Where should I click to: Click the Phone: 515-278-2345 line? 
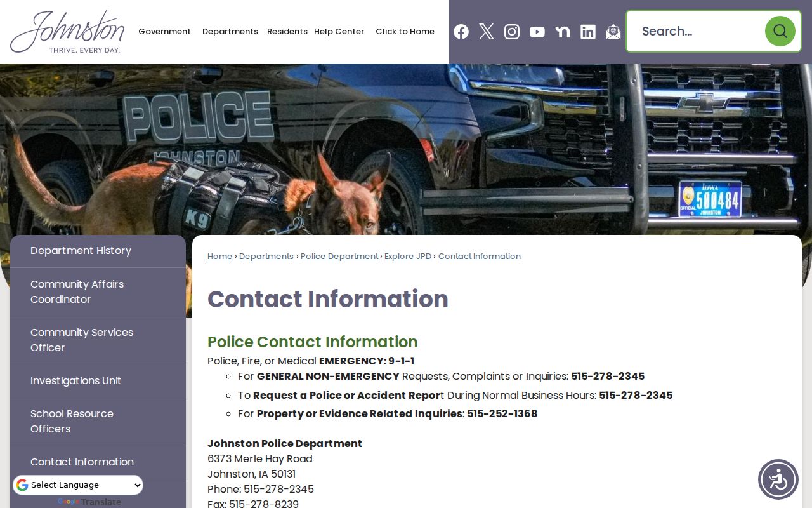261,490
